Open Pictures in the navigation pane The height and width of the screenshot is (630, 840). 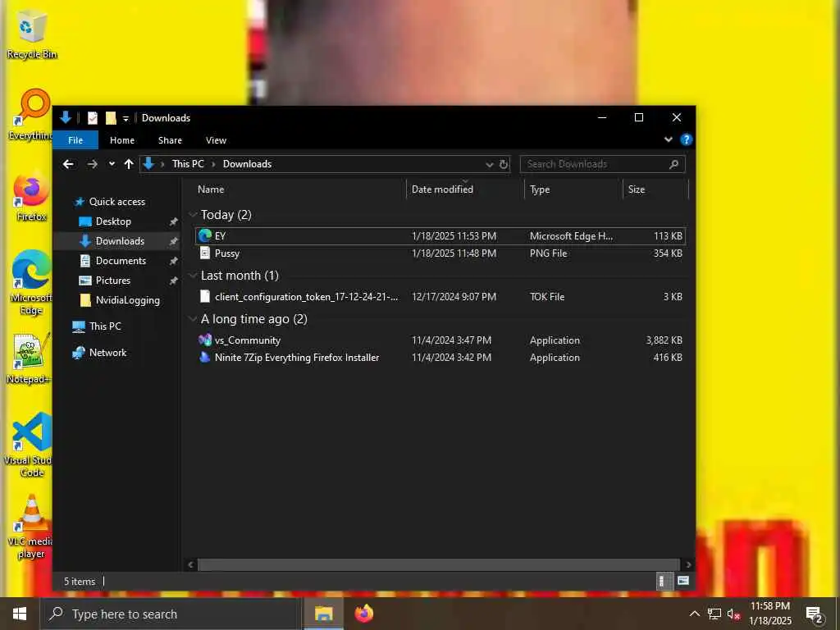tap(112, 281)
